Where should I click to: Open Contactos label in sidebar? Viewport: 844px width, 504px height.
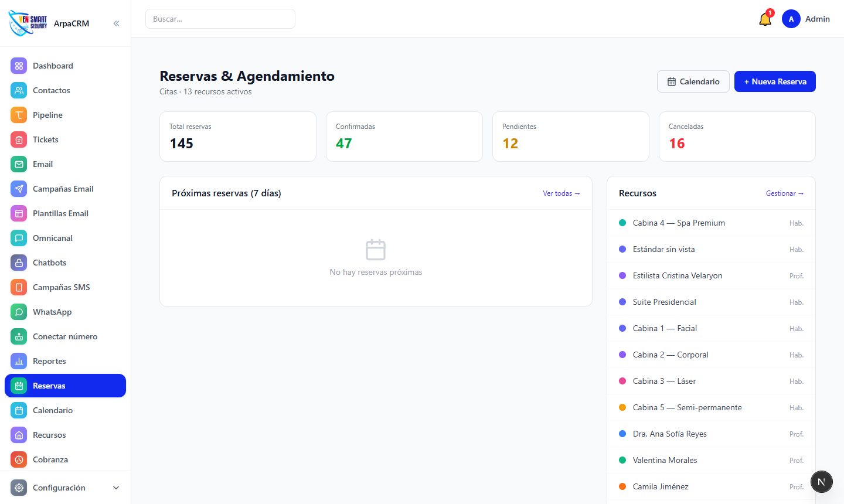coord(52,90)
